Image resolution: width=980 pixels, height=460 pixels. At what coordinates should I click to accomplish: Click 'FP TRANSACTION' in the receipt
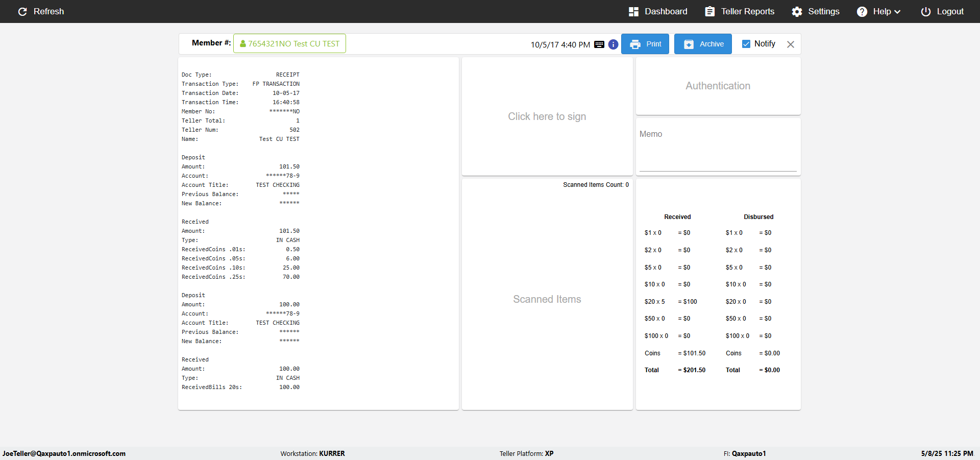point(276,84)
